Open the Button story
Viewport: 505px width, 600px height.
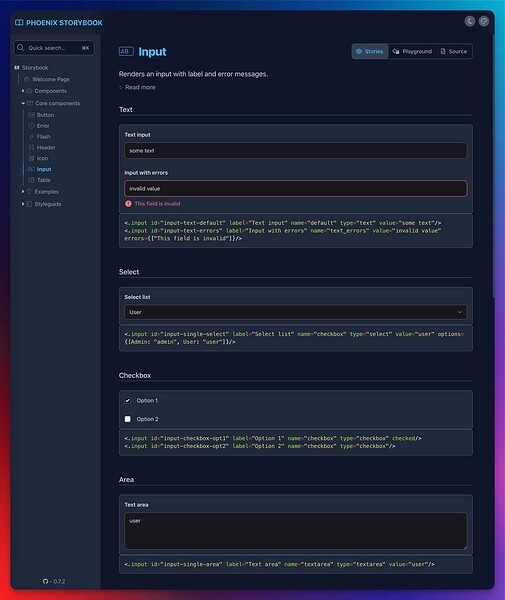(45, 115)
